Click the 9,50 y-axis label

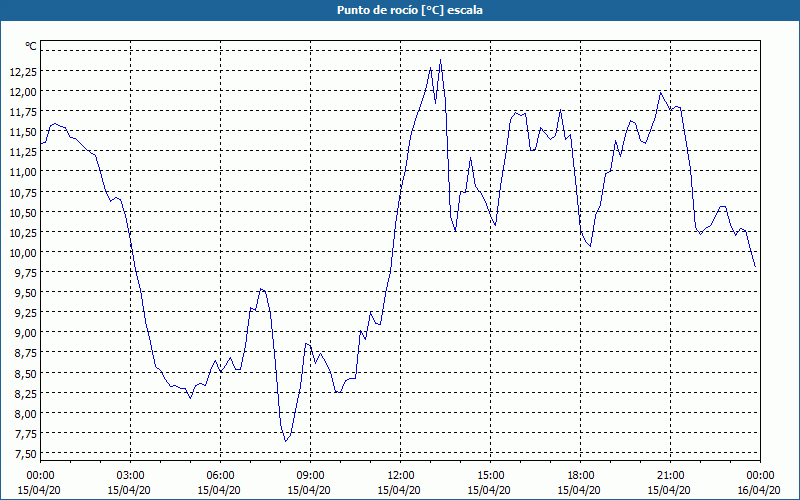point(27,293)
